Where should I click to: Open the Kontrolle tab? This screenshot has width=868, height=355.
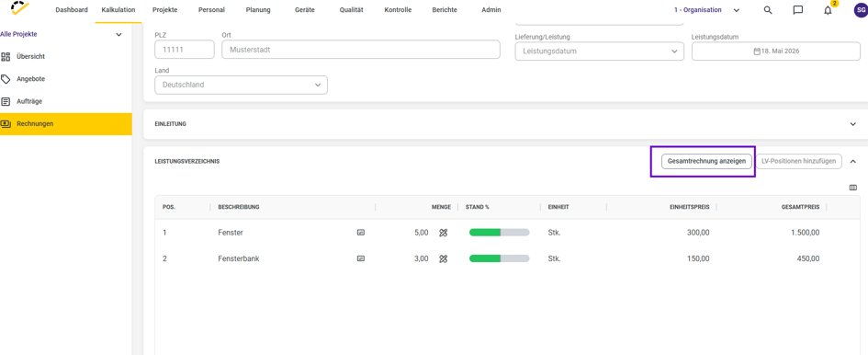[398, 10]
